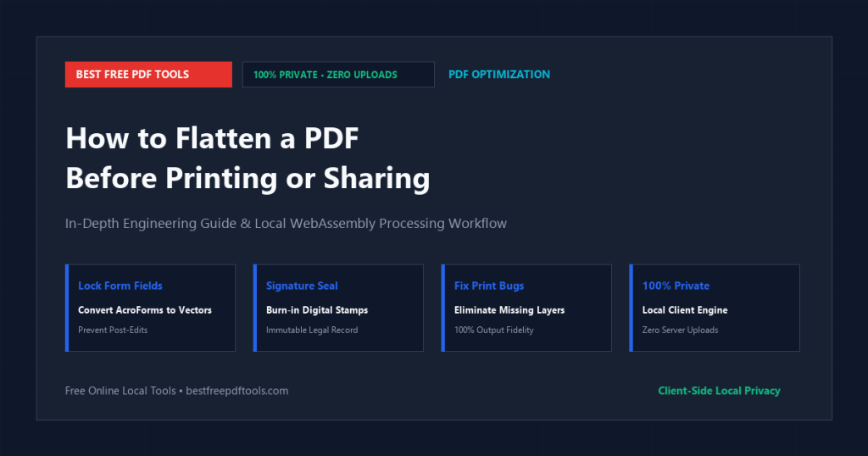Open the 100% Private card title

pyautogui.click(x=676, y=286)
